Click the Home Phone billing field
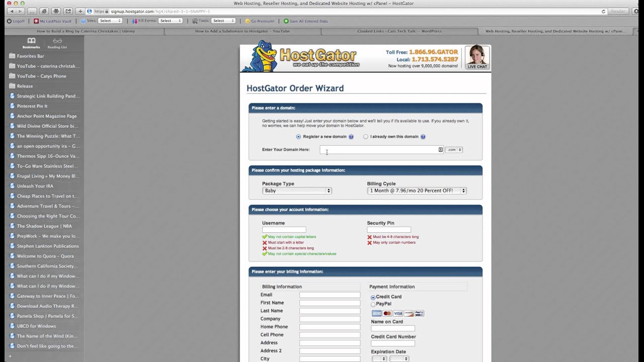The image size is (644, 362). pyautogui.click(x=330, y=327)
